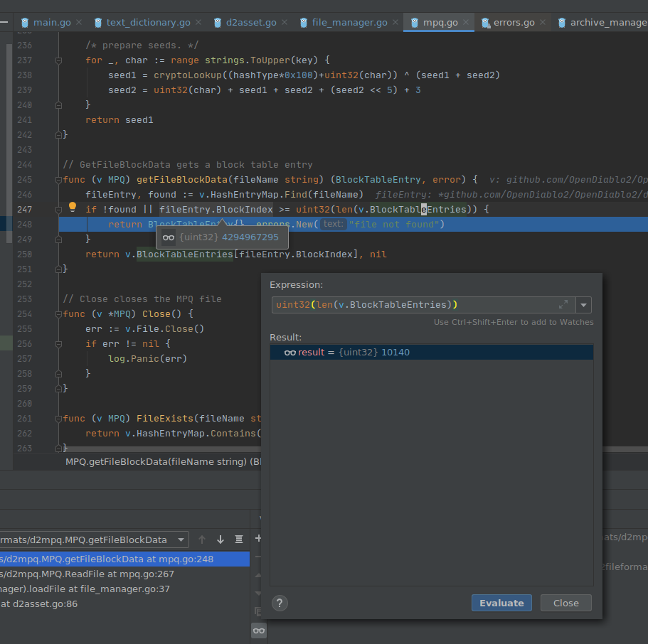Navigate down the call stack with the down arrow

221,539
